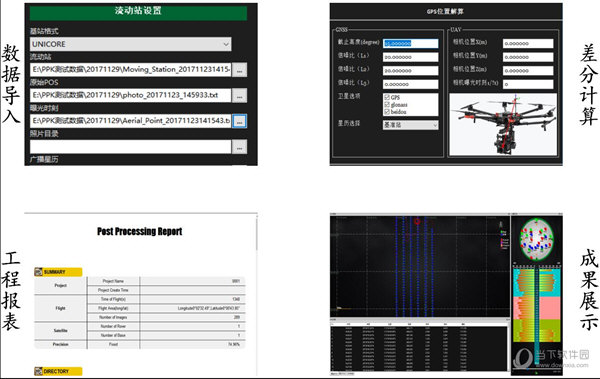Screen dimensions: 600x379
Task: Click the 信噪比 (L1) value field
Action: [411, 57]
